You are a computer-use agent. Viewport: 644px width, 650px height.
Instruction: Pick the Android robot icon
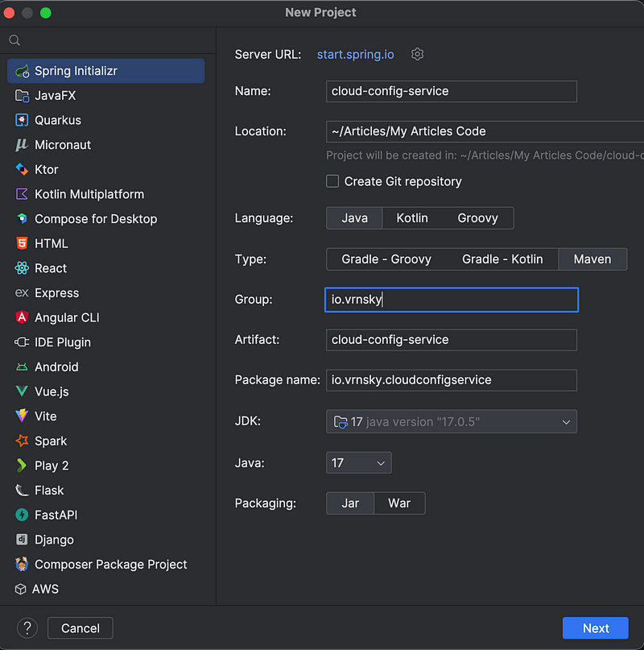tap(22, 366)
